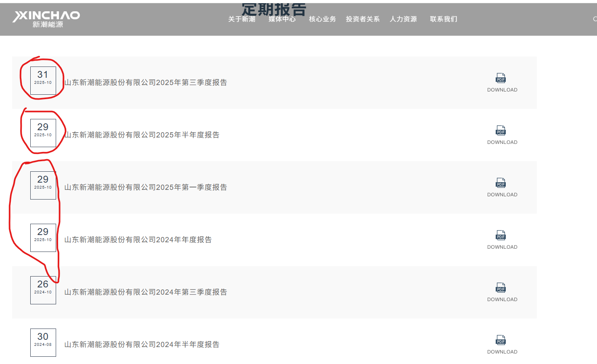Open 山东新潮能源股份有限公司2025年第一季度报告 title
Screen dimensions: 597x364
click(146, 187)
